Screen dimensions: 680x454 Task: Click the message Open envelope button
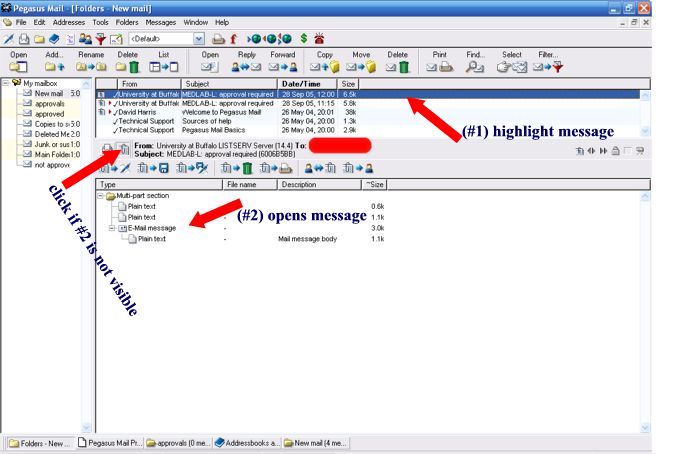(x=210, y=62)
